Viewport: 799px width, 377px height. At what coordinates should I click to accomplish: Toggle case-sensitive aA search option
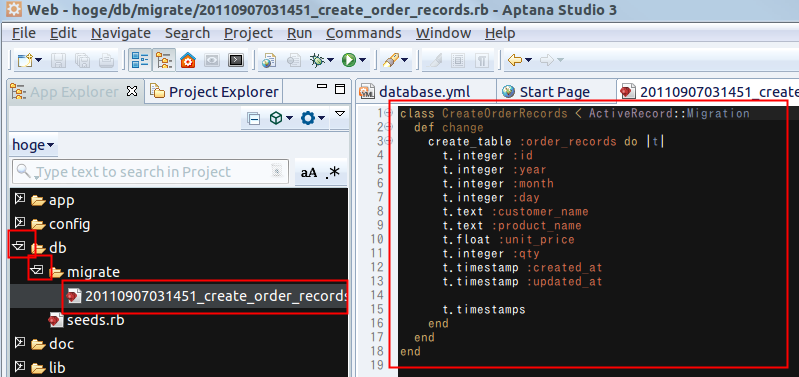309,173
